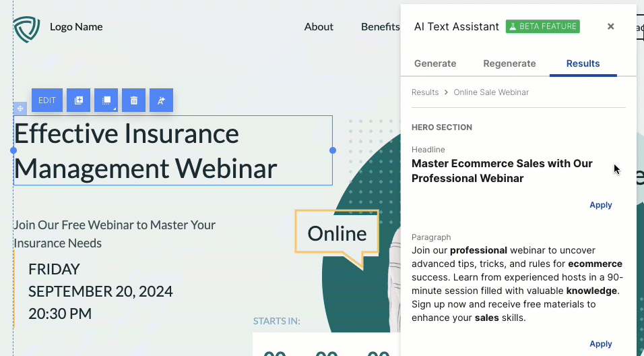Screen dimensions: 644x356
Task: Click the HERO SECTION heading
Action: click(x=442, y=127)
